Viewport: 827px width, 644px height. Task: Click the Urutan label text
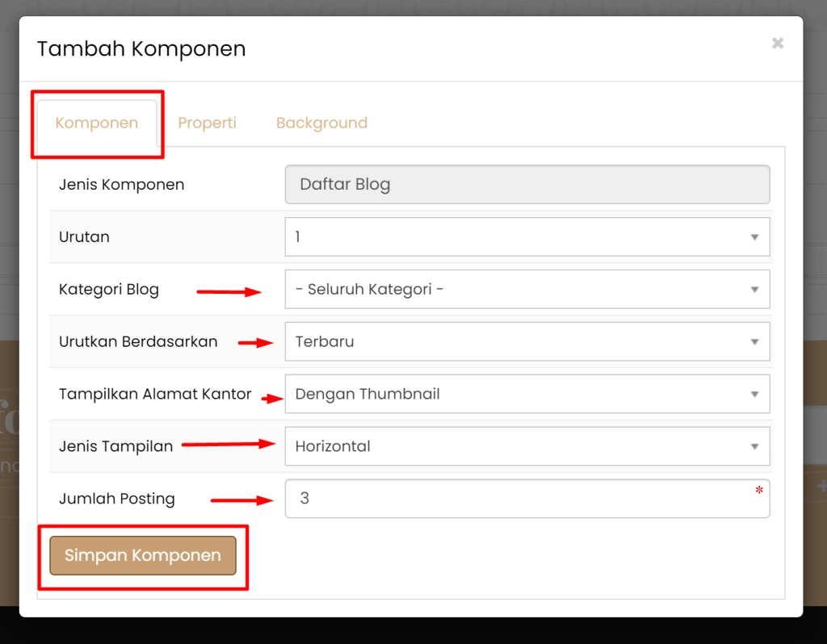[x=84, y=237]
